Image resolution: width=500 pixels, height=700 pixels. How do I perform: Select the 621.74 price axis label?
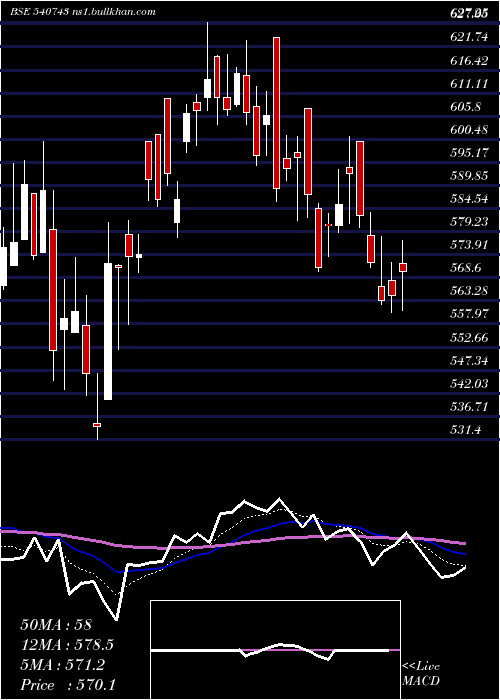tap(469, 38)
